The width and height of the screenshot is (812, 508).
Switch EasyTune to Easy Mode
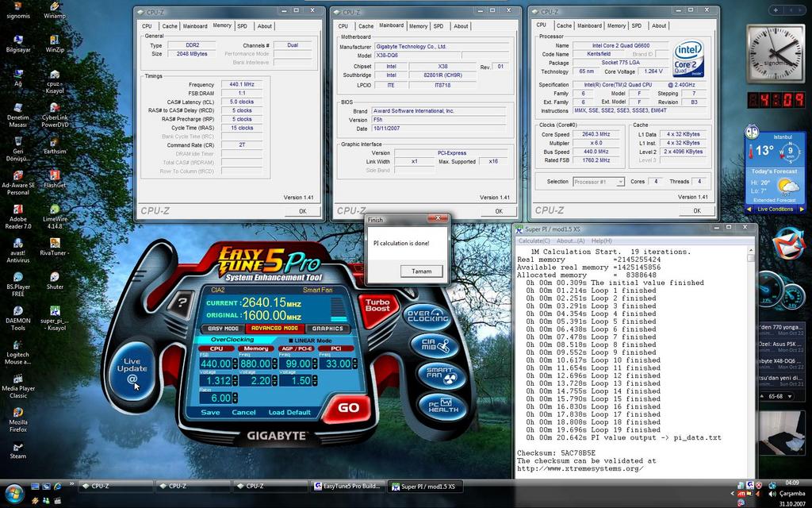(223, 329)
